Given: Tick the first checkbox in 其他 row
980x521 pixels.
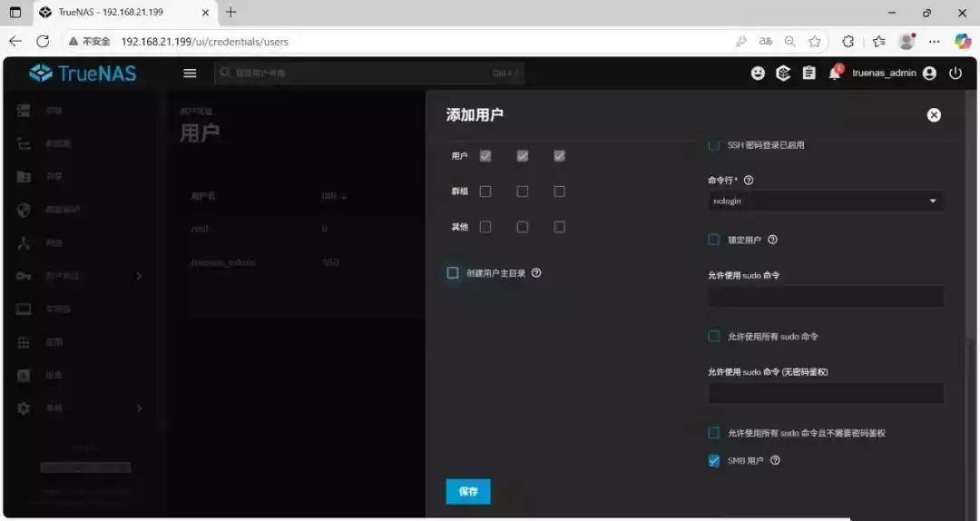Looking at the screenshot, I should [x=485, y=226].
